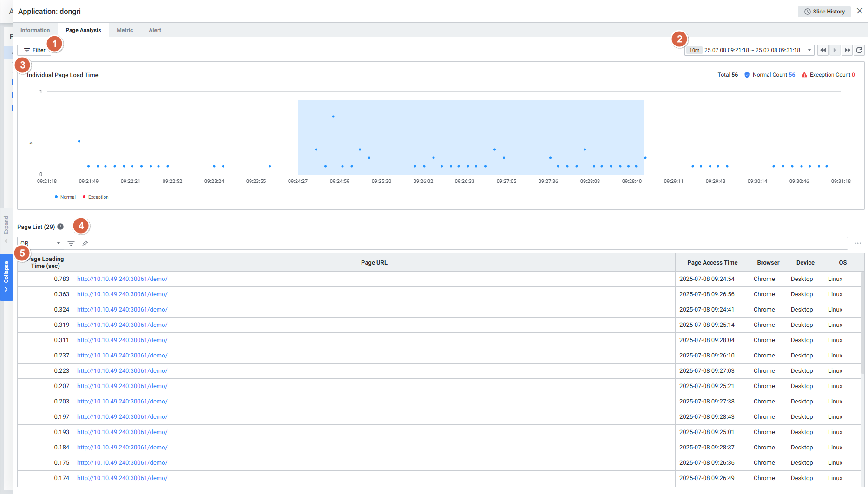The width and height of the screenshot is (868, 494).
Task: Click the filter lines icon beside OR
Action: pos(71,243)
